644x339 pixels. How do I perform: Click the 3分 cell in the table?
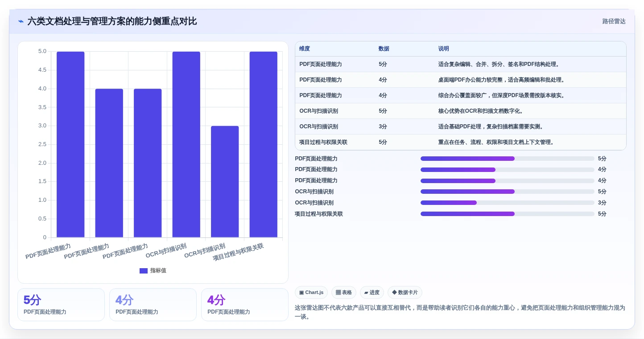pyautogui.click(x=383, y=127)
